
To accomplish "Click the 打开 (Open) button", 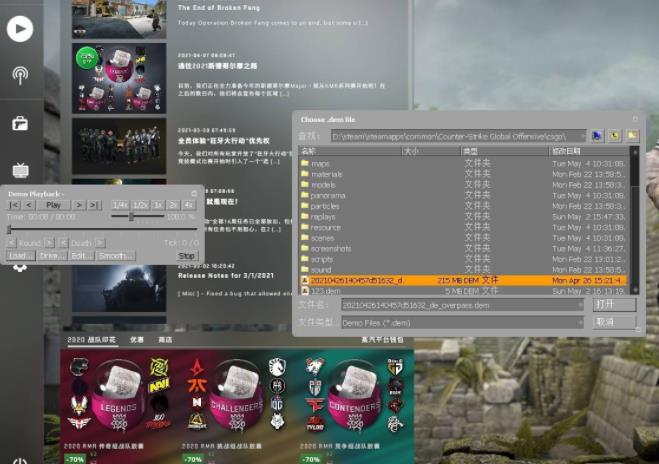I will (614, 305).
